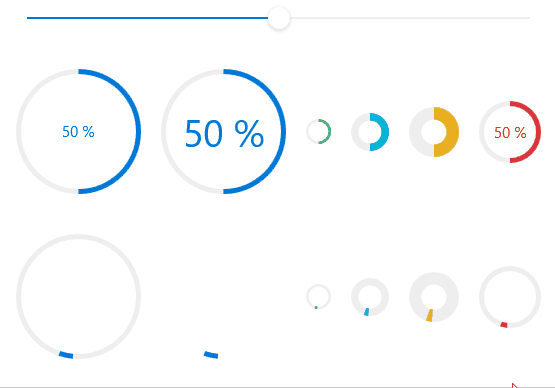Image resolution: width=555 pixels, height=388 pixels.
Task: Click the red 50 % label text
Action: point(510,133)
